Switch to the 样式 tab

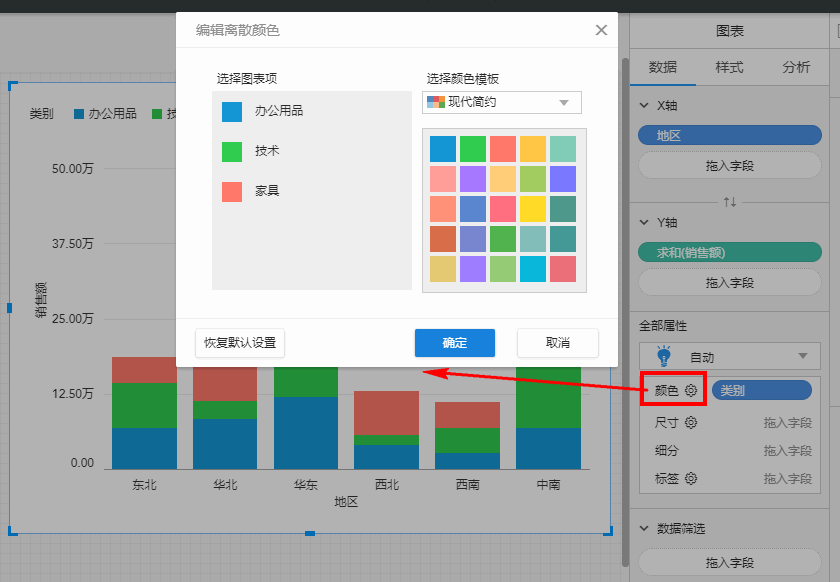click(729, 67)
